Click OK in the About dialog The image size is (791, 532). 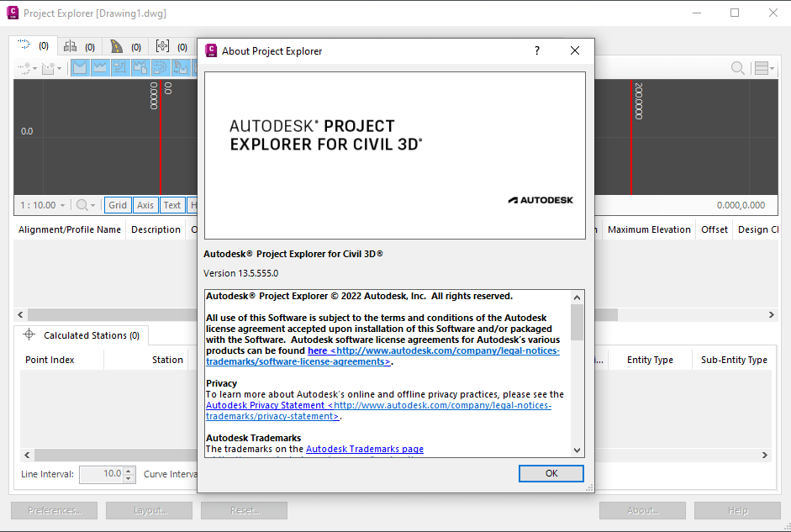pyautogui.click(x=551, y=473)
